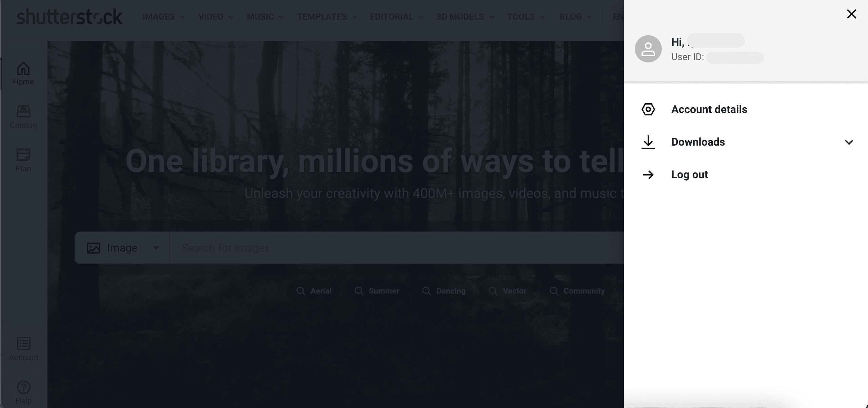Image resolution: width=868 pixels, height=408 pixels.
Task: Open the Editorial menu
Action: pos(396,17)
